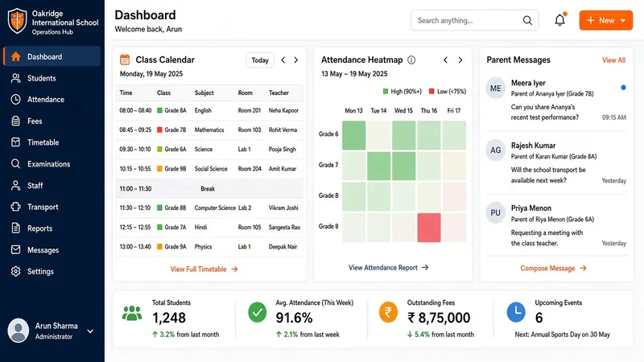
Task: Click the Today button
Action: pos(260,60)
